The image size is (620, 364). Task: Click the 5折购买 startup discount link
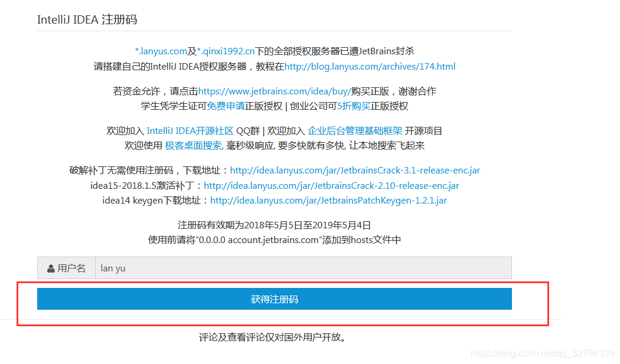354,106
